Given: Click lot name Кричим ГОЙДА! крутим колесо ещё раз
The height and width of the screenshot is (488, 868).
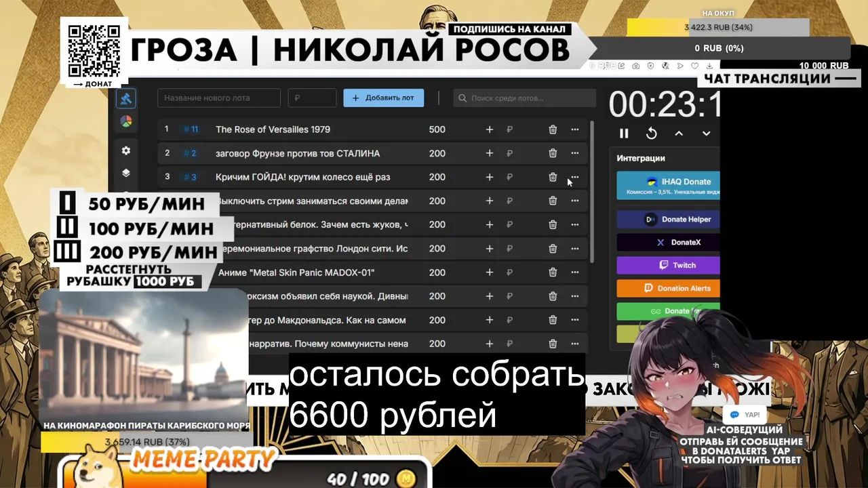Looking at the screenshot, I should tap(303, 177).
